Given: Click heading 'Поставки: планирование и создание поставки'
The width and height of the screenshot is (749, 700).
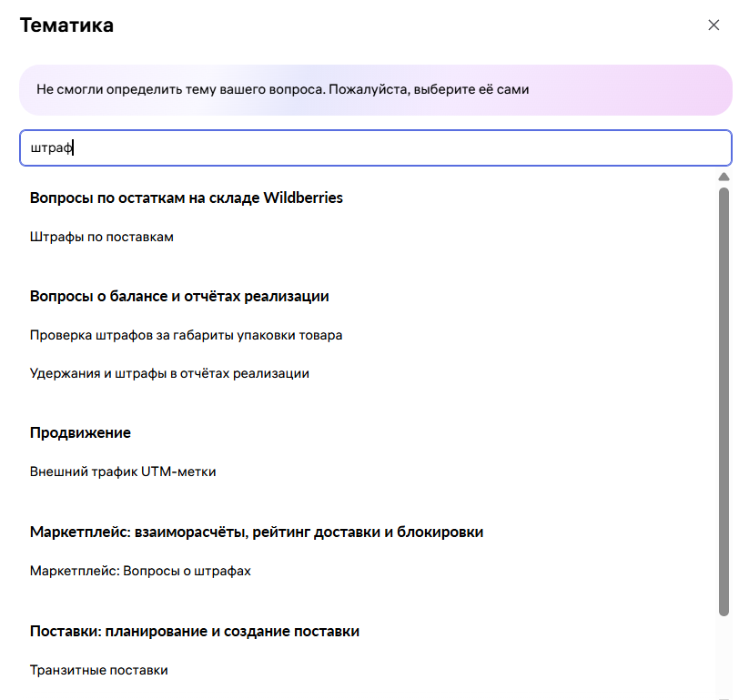Looking at the screenshot, I should coord(195,631).
